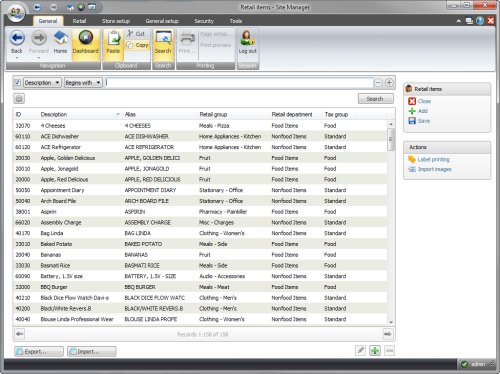Click the edit pencil icon

pyautogui.click(x=360, y=351)
